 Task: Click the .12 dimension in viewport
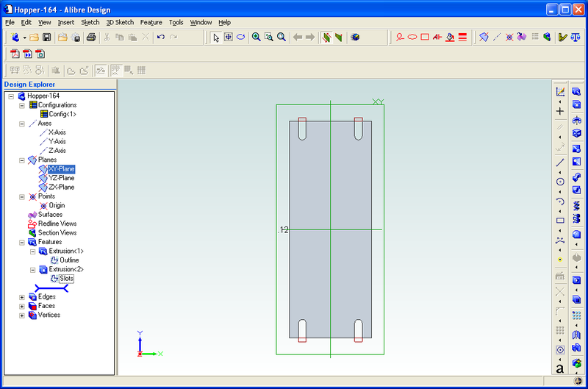[283, 229]
